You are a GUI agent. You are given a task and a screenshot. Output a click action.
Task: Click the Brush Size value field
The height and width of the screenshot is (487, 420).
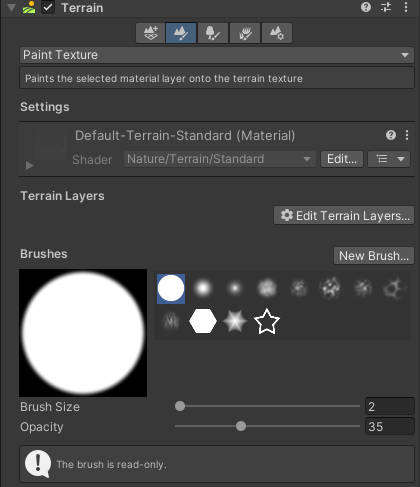pyautogui.click(x=390, y=406)
